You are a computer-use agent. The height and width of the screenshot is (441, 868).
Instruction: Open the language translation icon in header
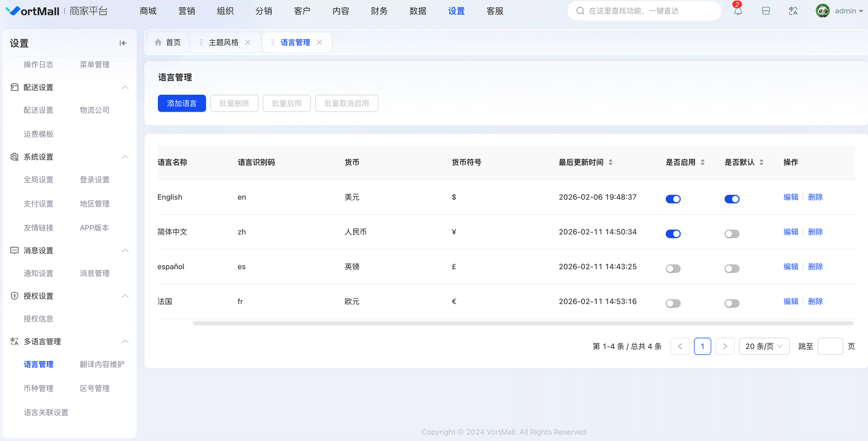tap(793, 11)
